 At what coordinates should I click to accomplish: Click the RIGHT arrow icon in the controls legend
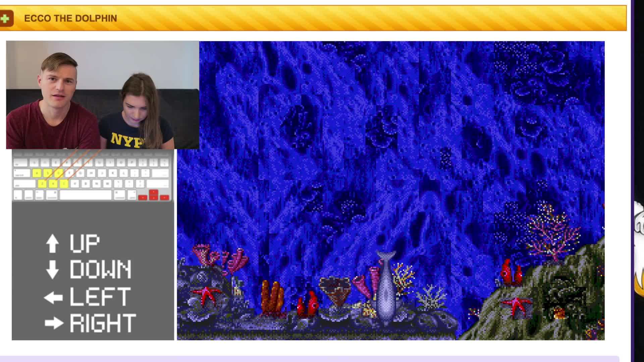[x=54, y=323]
